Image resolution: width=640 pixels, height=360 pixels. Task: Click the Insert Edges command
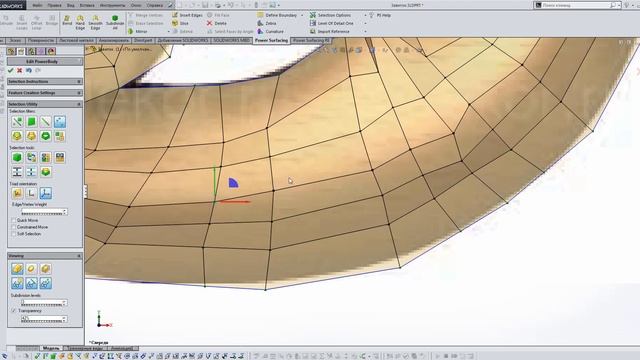coord(187,15)
